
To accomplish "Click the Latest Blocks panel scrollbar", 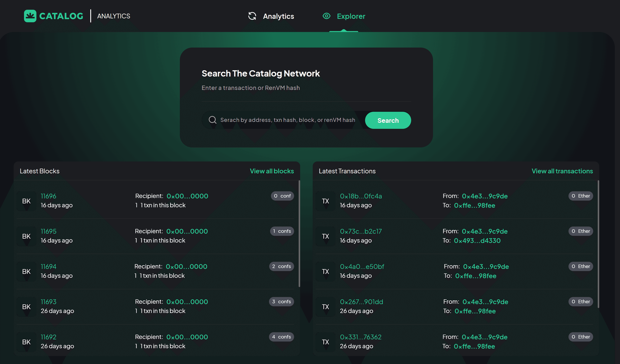I will pos(299,233).
